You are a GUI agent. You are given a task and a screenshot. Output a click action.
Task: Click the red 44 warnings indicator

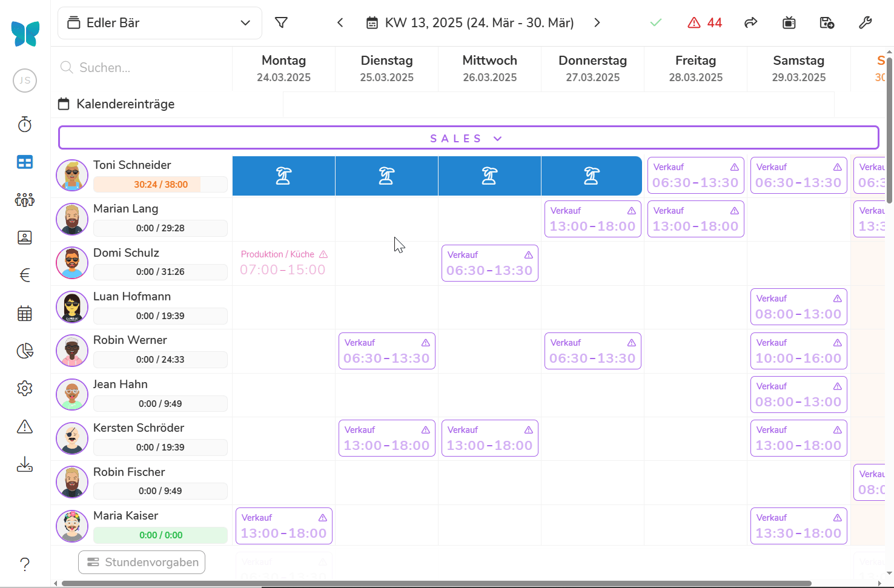click(x=705, y=23)
